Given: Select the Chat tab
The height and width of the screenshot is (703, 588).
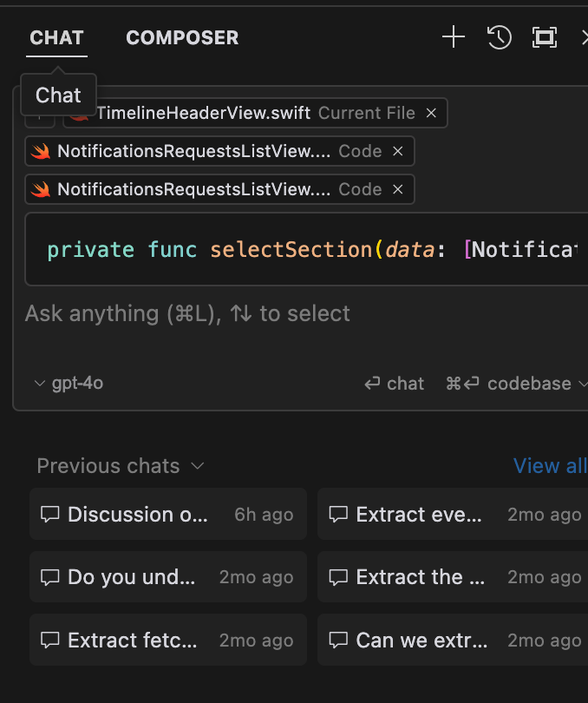Looking at the screenshot, I should point(56,38).
